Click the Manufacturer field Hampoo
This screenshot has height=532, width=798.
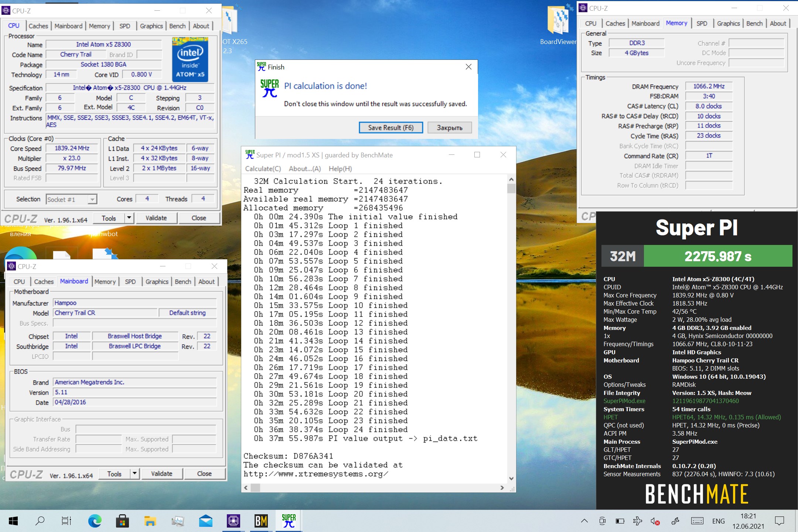click(x=134, y=303)
